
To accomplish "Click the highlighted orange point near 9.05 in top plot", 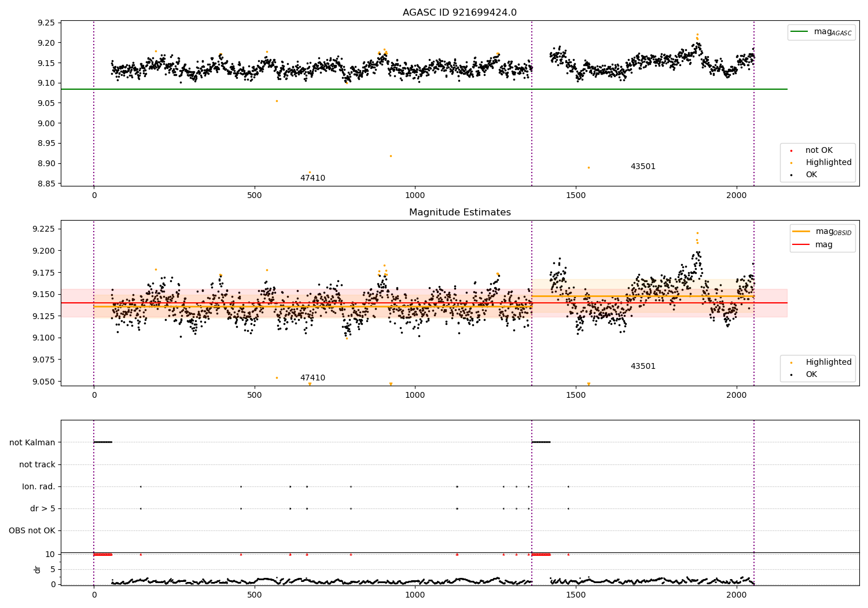I will (277, 101).
